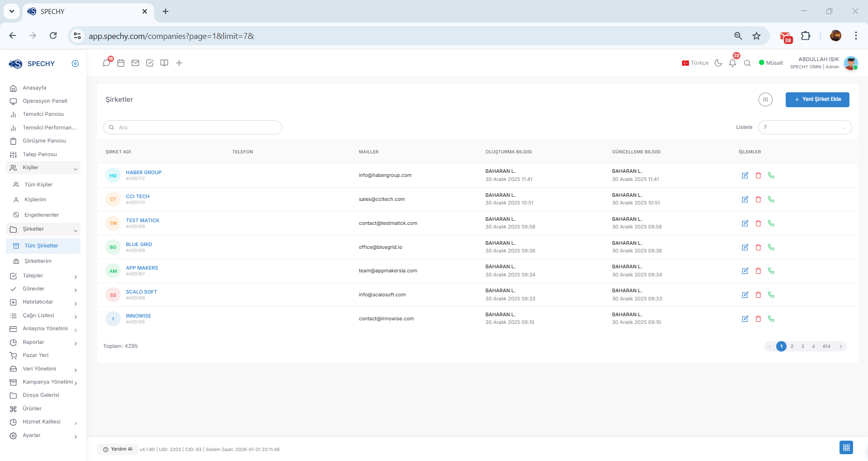This screenshot has height=461, width=868.
Task: Jump to last page 614
Action: tap(826, 347)
